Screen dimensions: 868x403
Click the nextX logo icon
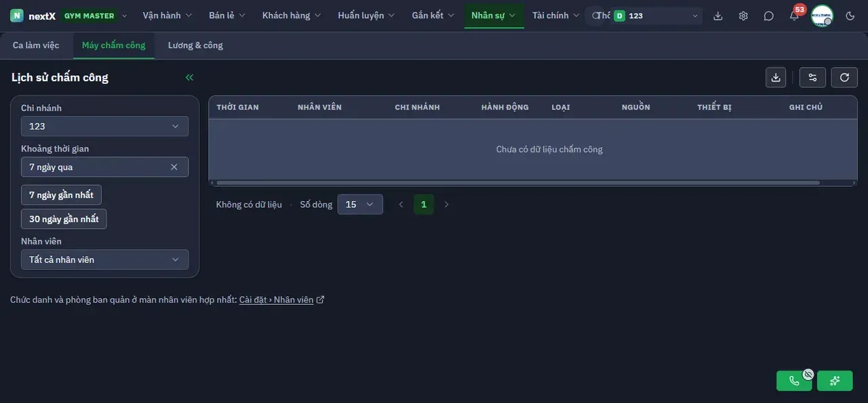[17, 16]
